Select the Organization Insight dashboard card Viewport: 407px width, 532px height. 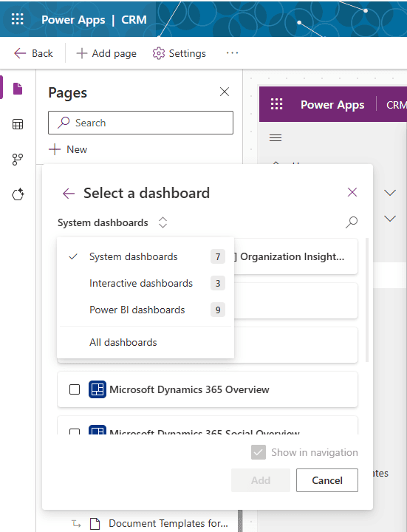(295, 256)
